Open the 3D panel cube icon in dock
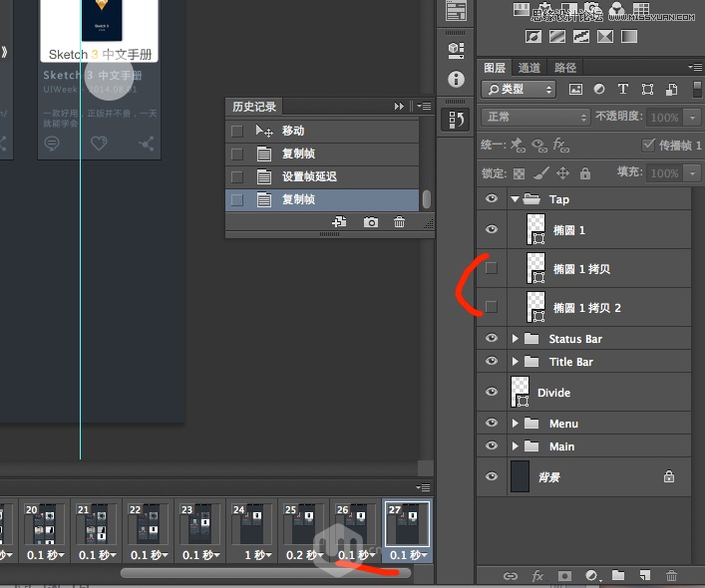 tap(456, 50)
